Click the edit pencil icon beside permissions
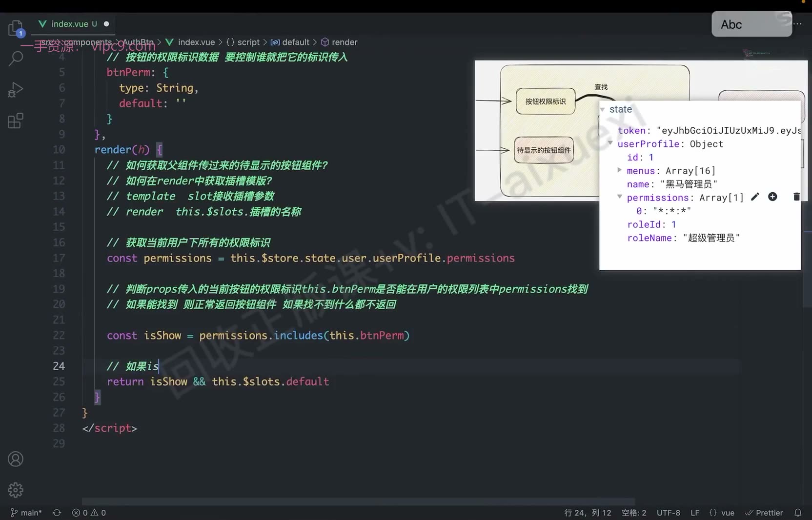The image size is (812, 520). click(x=755, y=197)
